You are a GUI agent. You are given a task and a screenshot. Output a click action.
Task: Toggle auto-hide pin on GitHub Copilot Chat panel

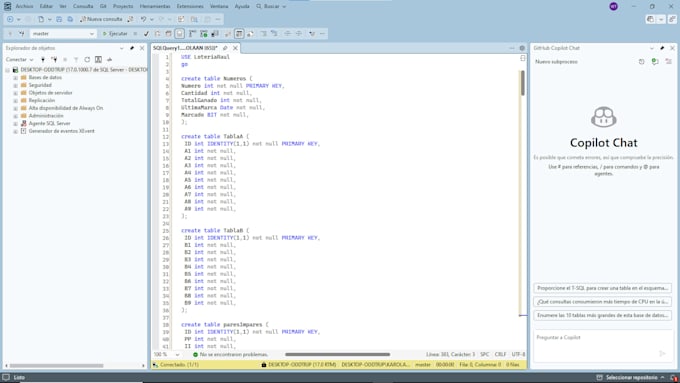[662, 48]
